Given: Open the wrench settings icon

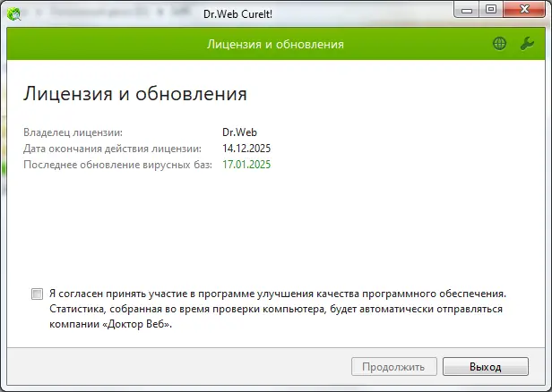Looking at the screenshot, I should (527, 44).
